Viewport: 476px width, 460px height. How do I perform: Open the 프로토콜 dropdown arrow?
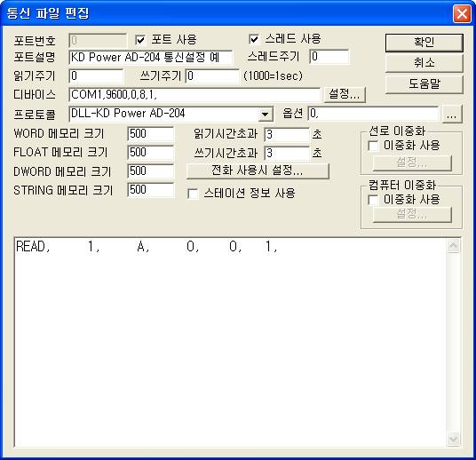[x=265, y=115]
